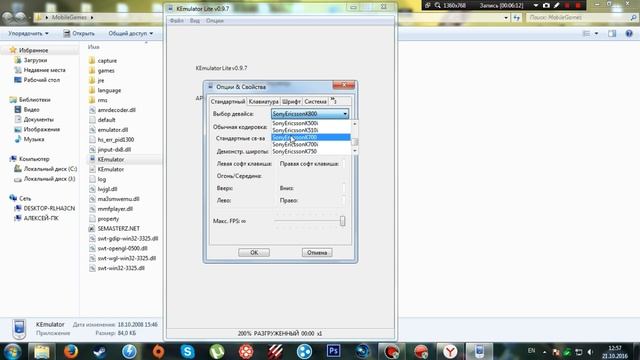This screenshot has height=360, width=640.
Task: Confirm the dialog with OK
Action: click(x=254, y=252)
